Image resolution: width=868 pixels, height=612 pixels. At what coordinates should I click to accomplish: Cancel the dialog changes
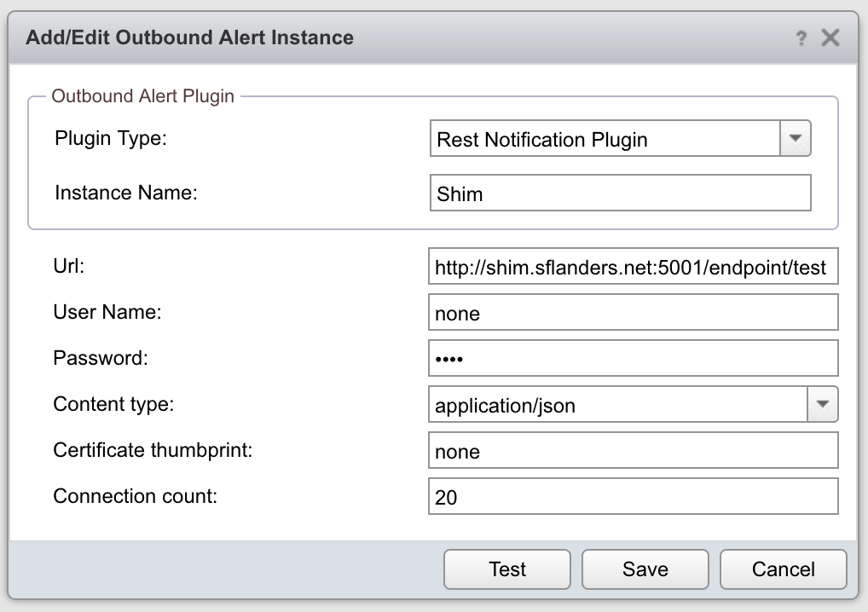[x=783, y=569]
